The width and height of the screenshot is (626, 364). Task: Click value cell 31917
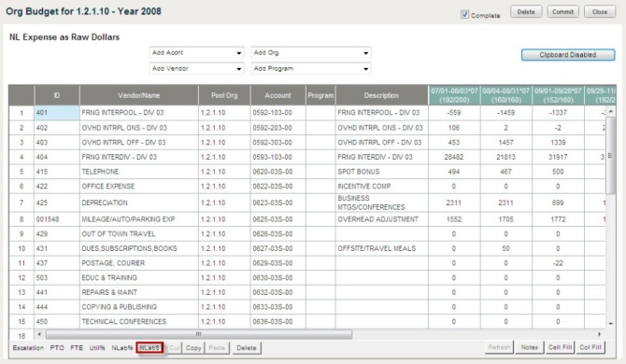[x=558, y=157]
